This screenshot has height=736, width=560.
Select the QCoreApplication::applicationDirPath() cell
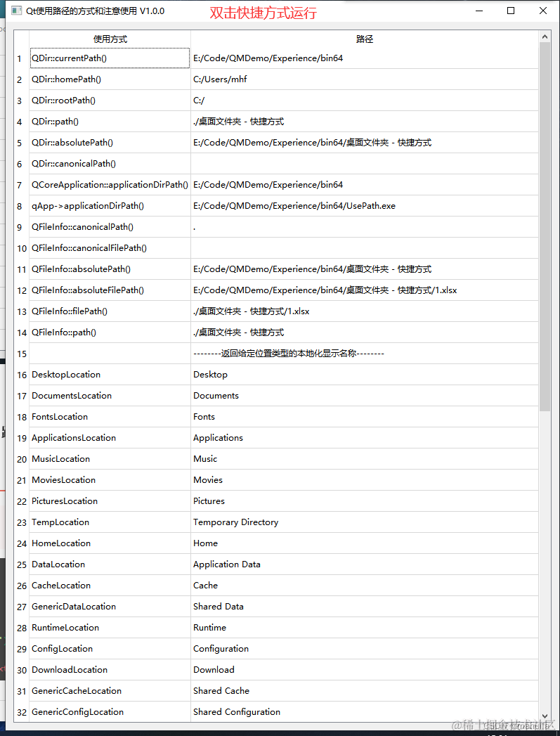tap(110, 185)
